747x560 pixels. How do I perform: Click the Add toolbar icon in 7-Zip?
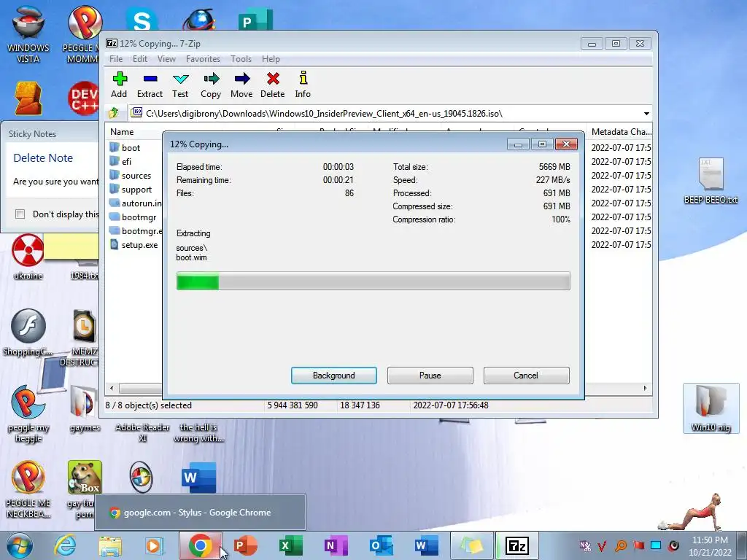tap(119, 85)
